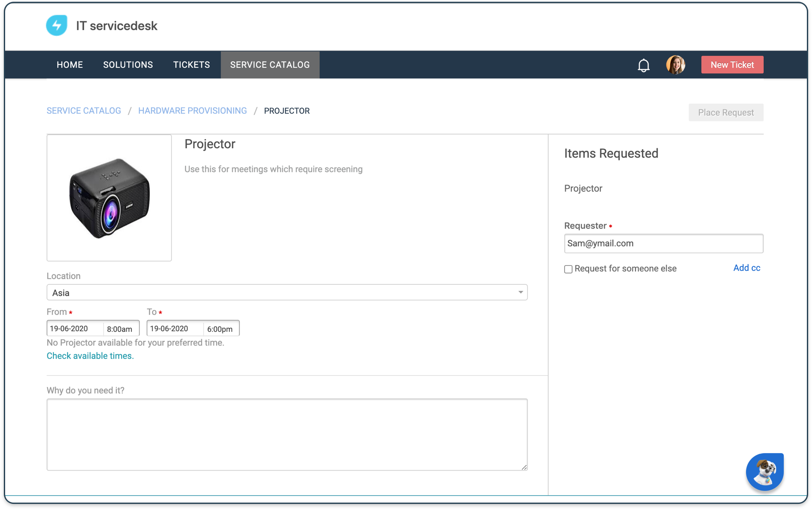Screen dimensions: 812x509
Task: Open the notifications bell
Action: [643, 65]
